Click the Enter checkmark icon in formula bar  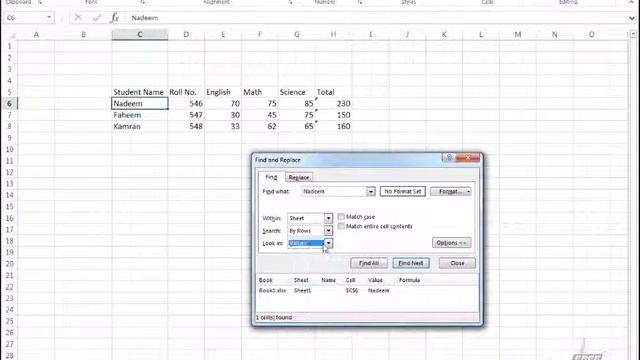pyautogui.click(x=97, y=18)
